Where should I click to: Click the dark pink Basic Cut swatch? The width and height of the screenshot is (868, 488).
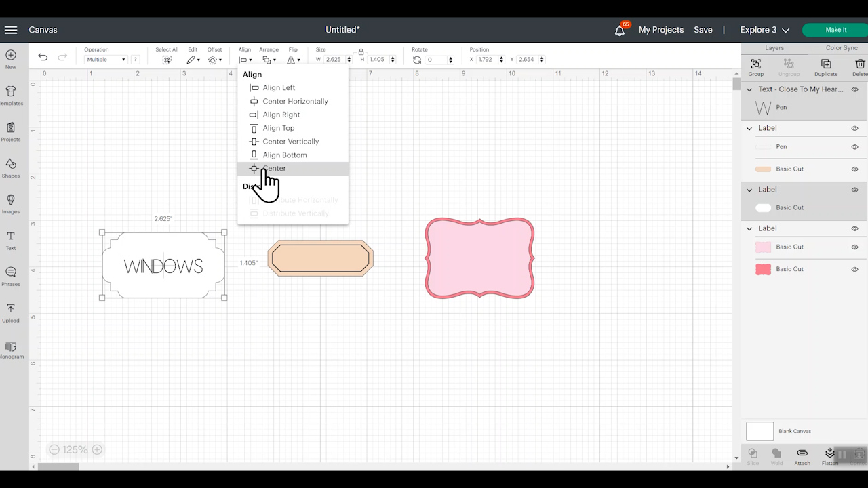coord(763,270)
